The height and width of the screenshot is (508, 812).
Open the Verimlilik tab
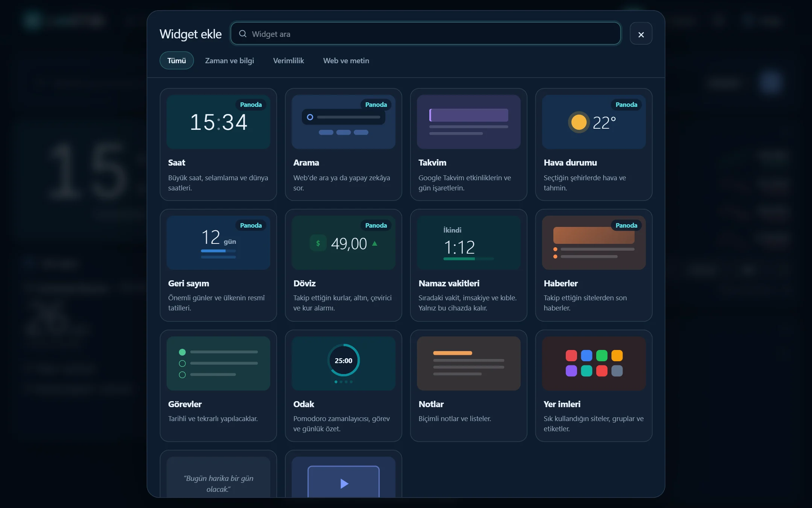(288, 61)
